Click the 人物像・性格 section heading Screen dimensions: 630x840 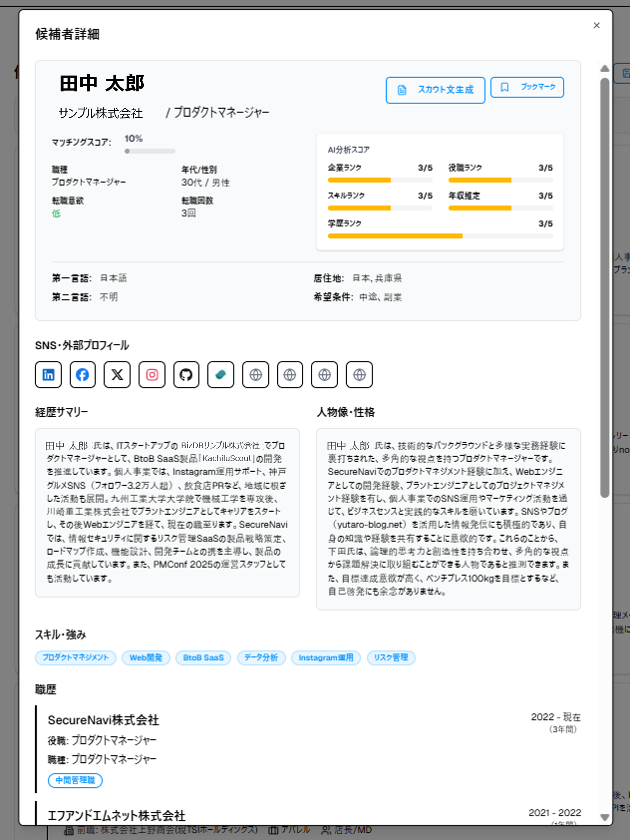[x=346, y=412]
